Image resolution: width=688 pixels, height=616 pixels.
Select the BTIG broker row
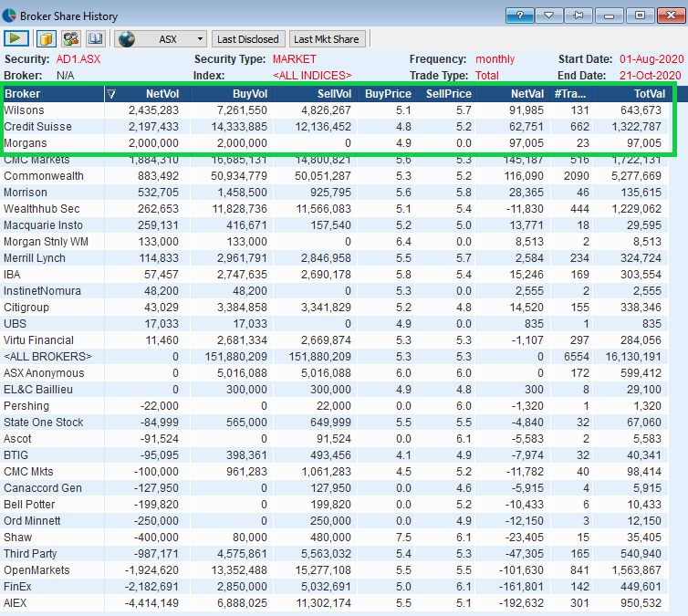tap(336, 455)
